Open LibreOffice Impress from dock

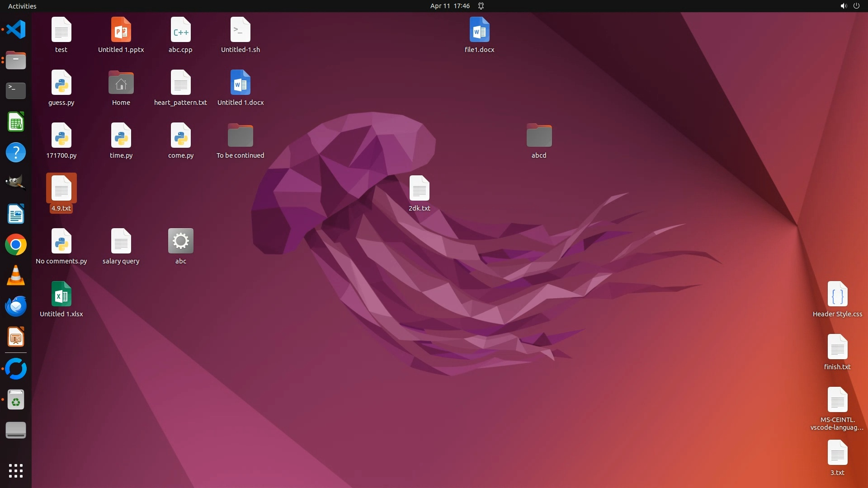pos(16,338)
